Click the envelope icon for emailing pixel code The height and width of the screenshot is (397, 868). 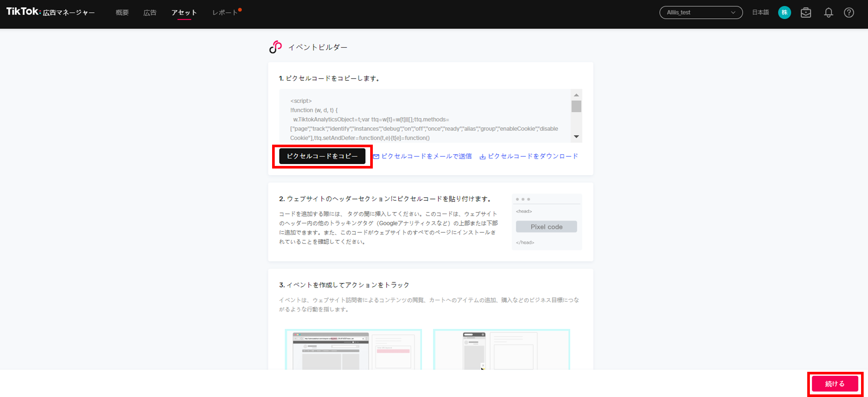coord(376,156)
